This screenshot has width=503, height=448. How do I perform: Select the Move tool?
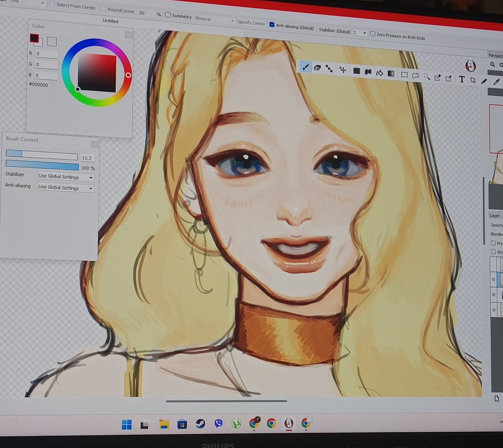coord(342,70)
